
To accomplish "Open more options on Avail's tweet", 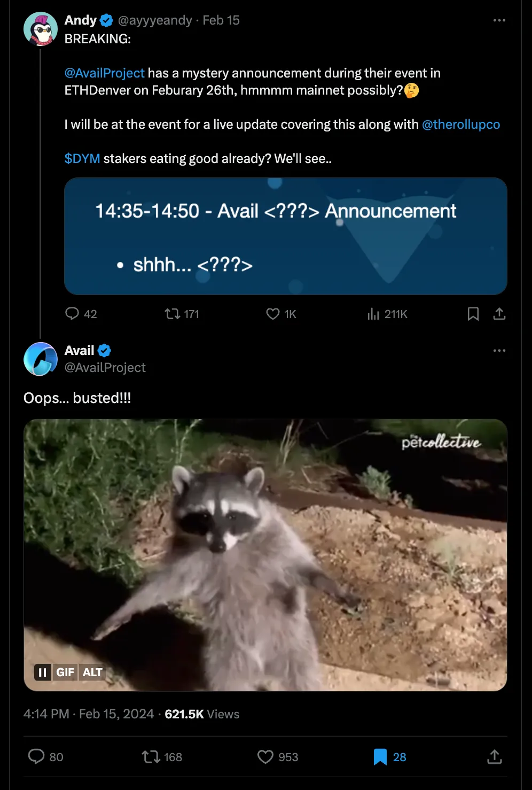I will click(x=499, y=351).
